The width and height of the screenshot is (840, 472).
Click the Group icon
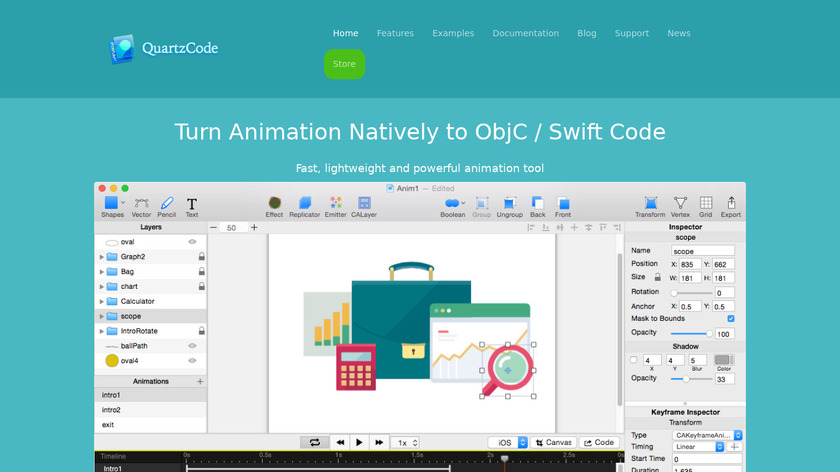click(x=482, y=203)
